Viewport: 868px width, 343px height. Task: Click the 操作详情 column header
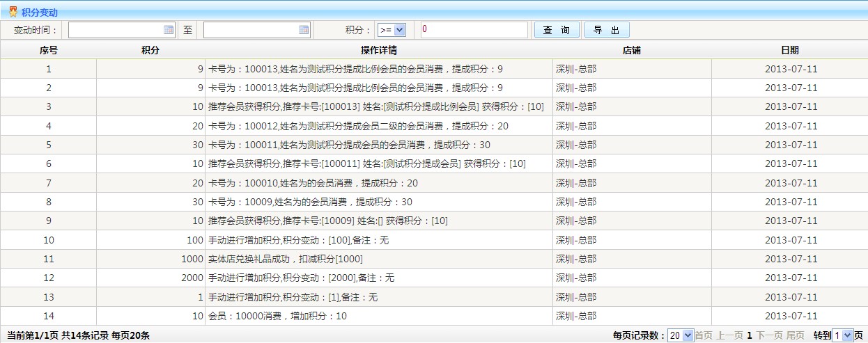(x=379, y=50)
